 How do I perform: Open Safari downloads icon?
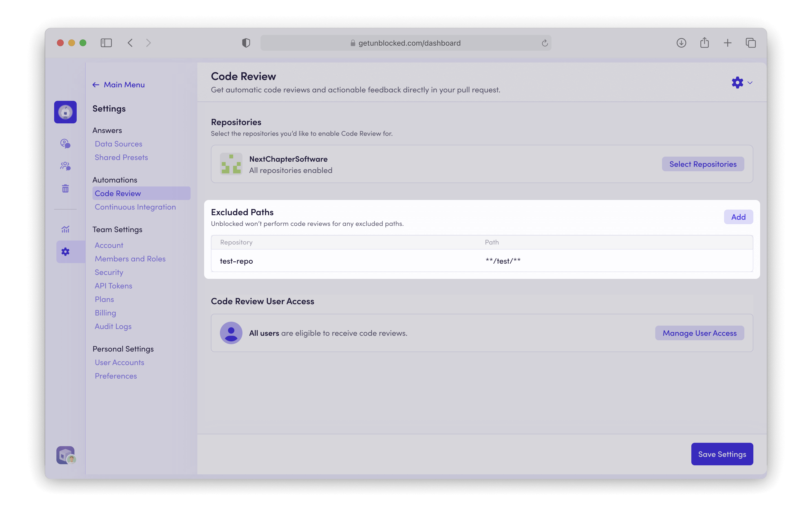681,43
